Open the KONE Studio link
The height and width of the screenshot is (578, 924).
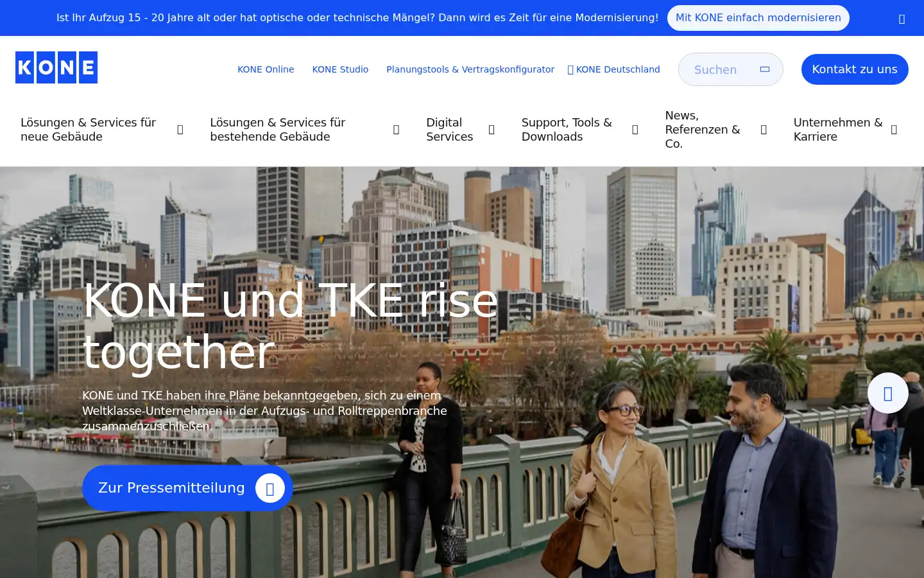pyautogui.click(x=340, y=69)
